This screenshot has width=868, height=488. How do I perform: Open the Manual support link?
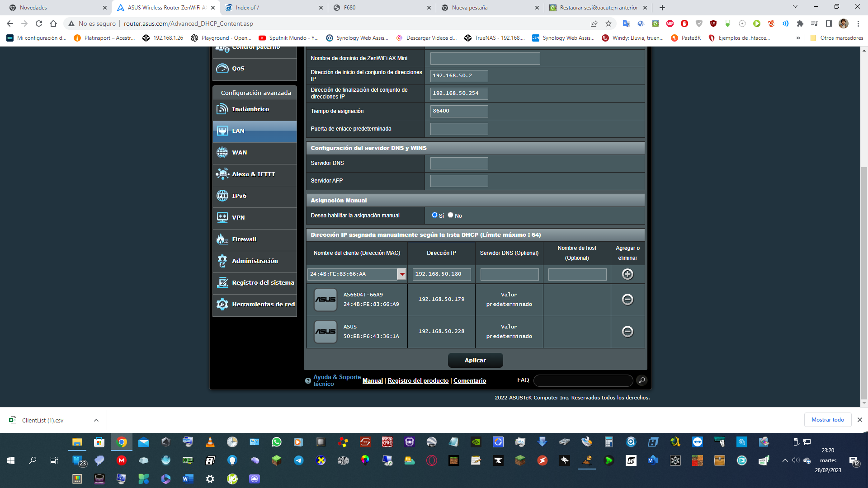tap(373, 381)
